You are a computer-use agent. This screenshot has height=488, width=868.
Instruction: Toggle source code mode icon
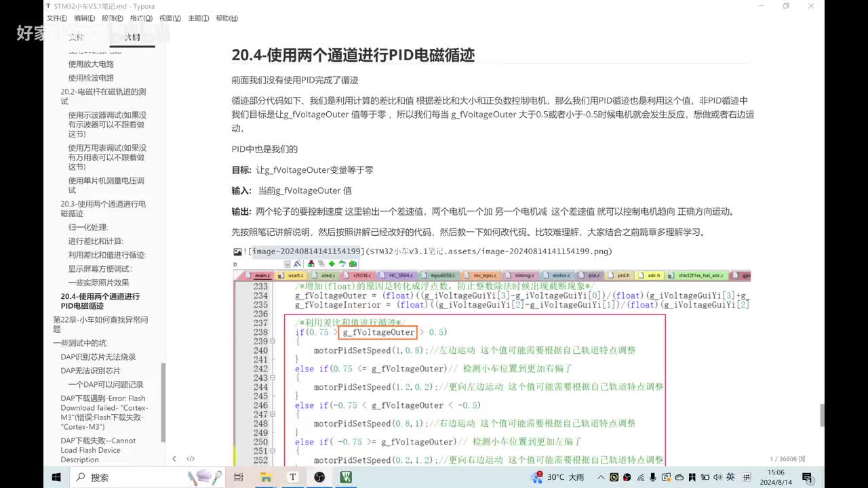[x=191, y=459]
